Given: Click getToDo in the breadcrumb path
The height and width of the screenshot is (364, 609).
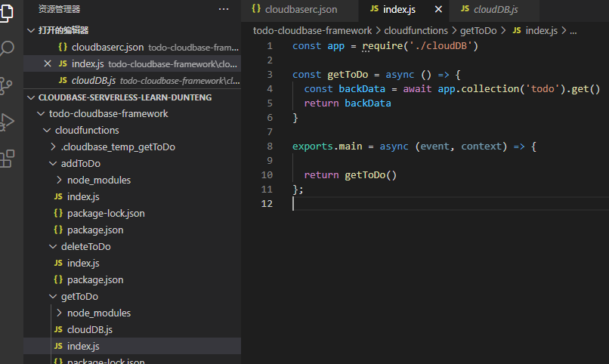Looking at the screenshot, I should coord(478,31).
